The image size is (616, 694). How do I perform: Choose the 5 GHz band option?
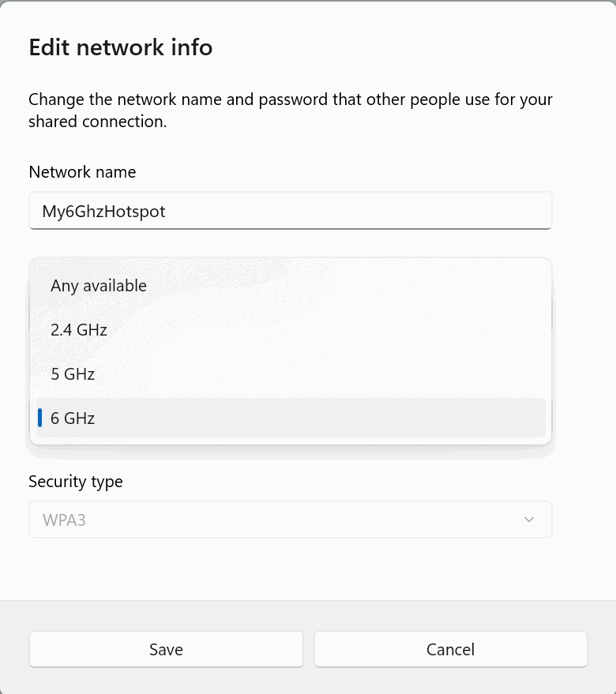[73, 374]
